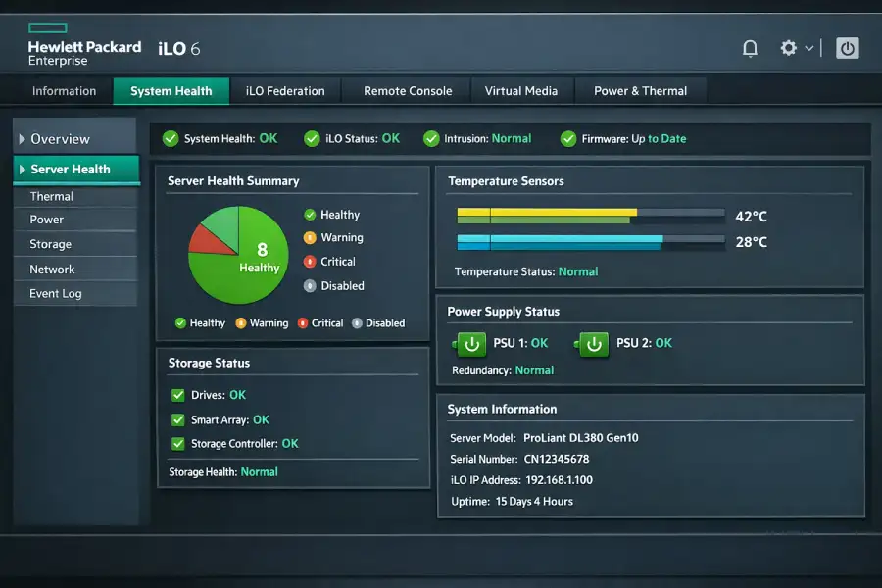Screen dimensions: 882x588
Task: Switch to the Remote Console tab
Action: 408,91
